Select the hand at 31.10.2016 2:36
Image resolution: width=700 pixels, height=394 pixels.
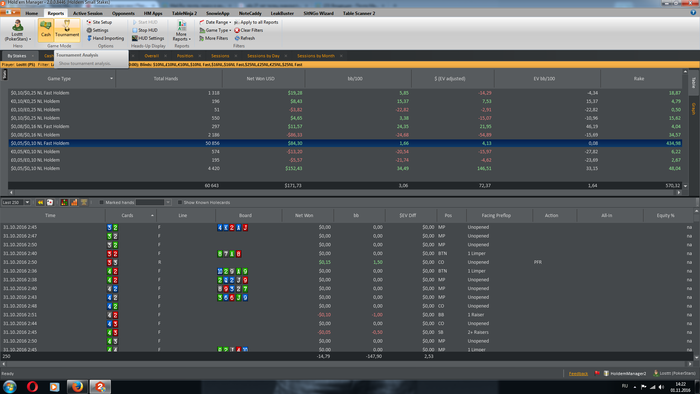tap(345, 271)
